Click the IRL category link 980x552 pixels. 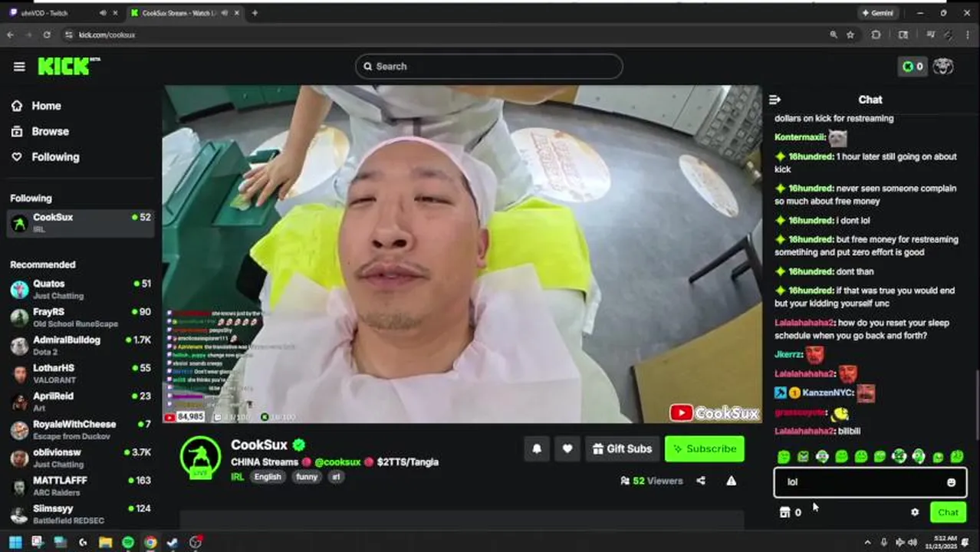pos(238,477)
